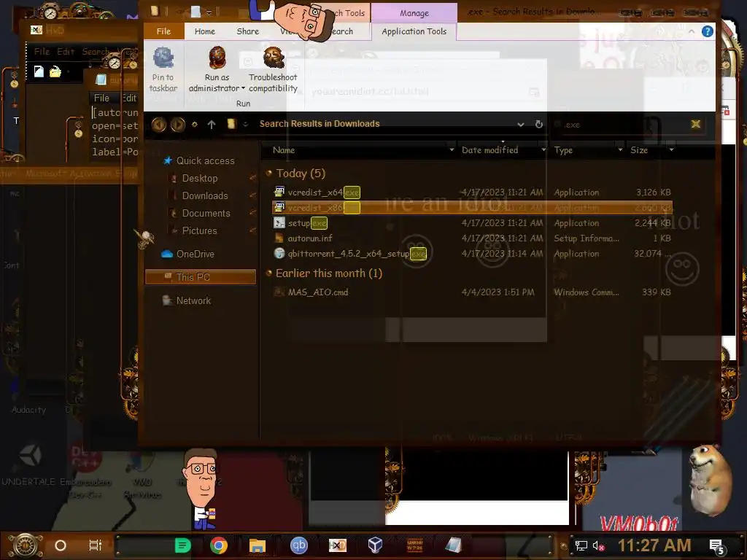
Task: Open Documents in the navigation pane
Action: coord(206,214)
